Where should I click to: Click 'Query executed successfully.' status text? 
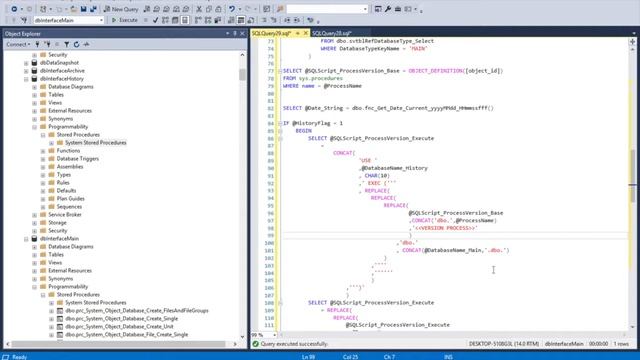coord(294,344)
